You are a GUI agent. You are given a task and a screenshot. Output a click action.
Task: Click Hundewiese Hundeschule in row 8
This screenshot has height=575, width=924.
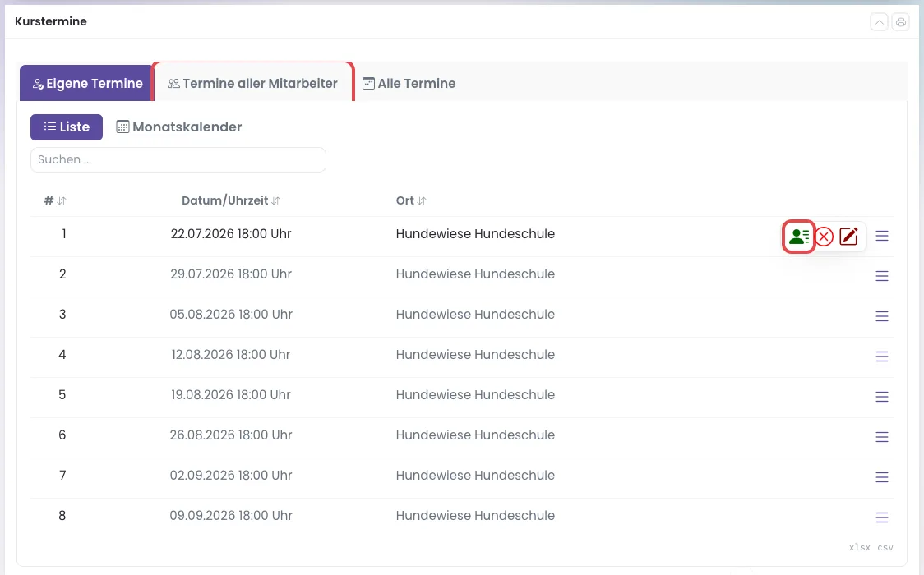click(475, 516)
